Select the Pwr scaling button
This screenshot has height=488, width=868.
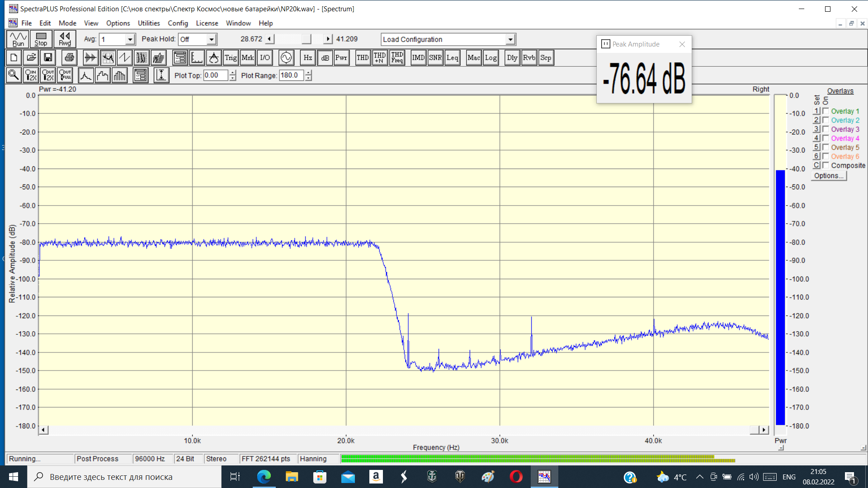coord(341,58)
